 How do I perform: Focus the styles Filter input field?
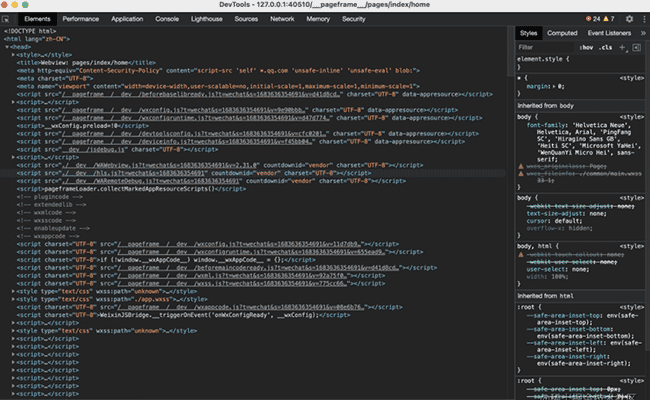click(x=546, y=48)
